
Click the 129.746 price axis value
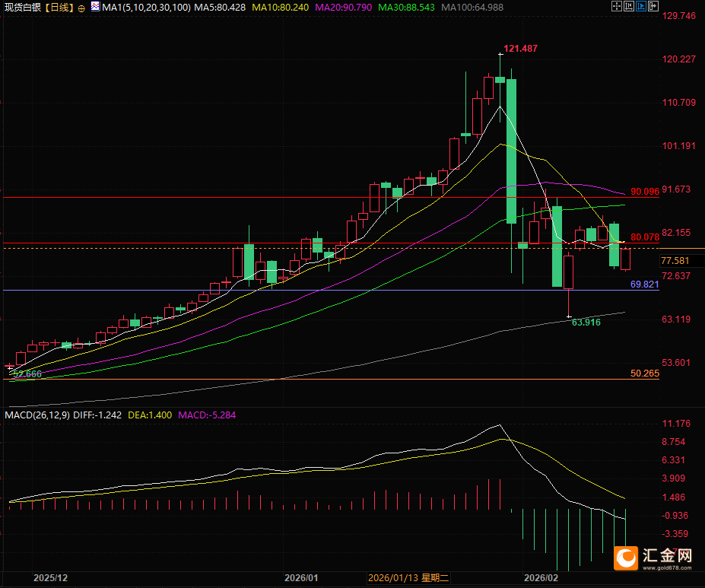pos(678,16)
